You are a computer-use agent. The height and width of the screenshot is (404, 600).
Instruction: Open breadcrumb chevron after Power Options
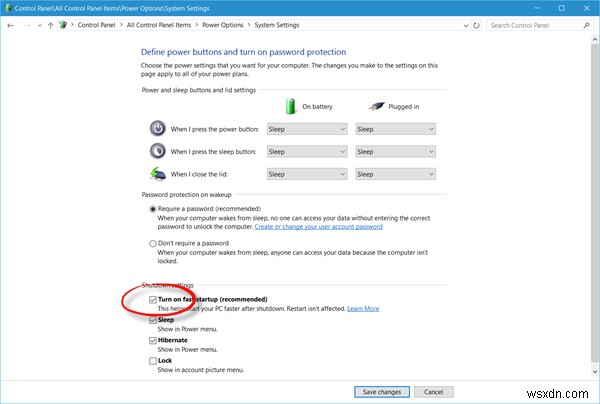(249, 25)
